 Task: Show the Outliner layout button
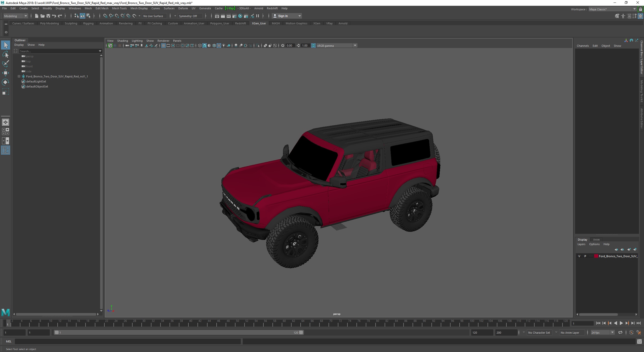tap(6, 150)
